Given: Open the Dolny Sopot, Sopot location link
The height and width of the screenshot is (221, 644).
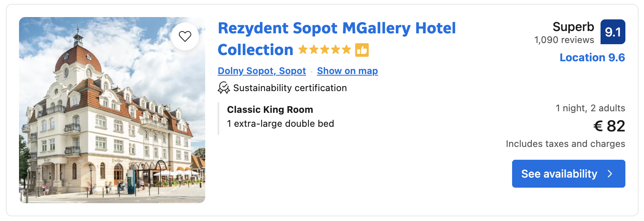Looking at the screenshot, I should coord(262,71).
